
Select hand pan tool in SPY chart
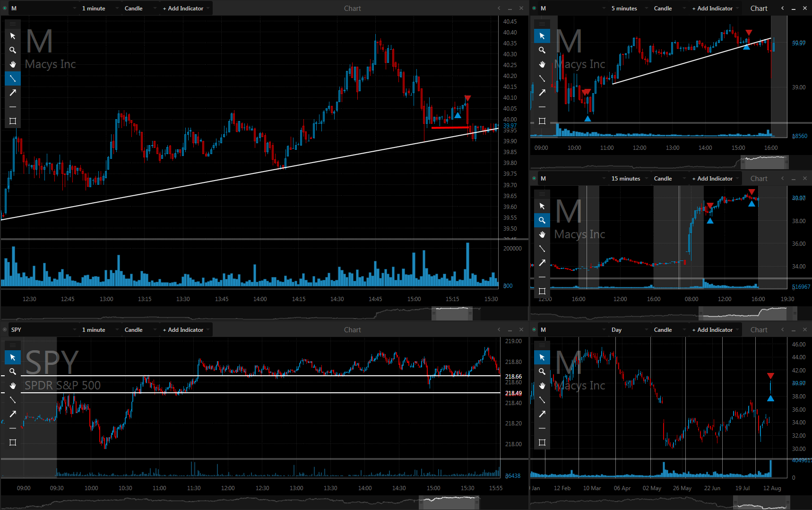[13, 386]
